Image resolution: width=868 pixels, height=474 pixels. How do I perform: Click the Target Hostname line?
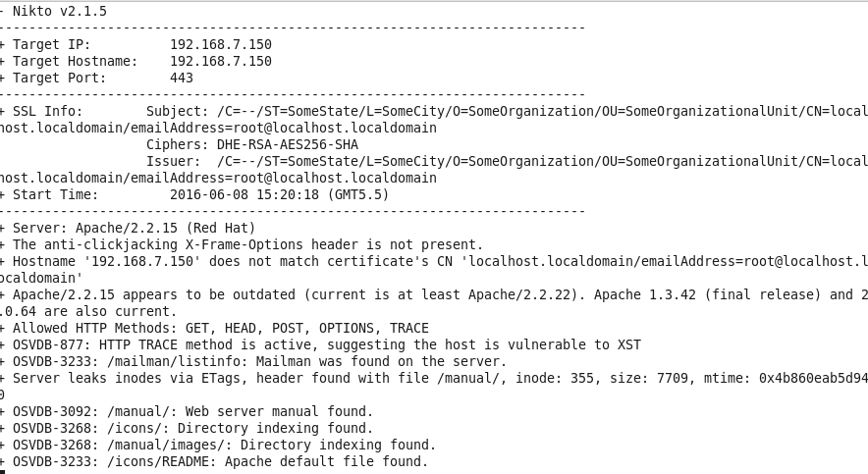click(x=136, y=61)
